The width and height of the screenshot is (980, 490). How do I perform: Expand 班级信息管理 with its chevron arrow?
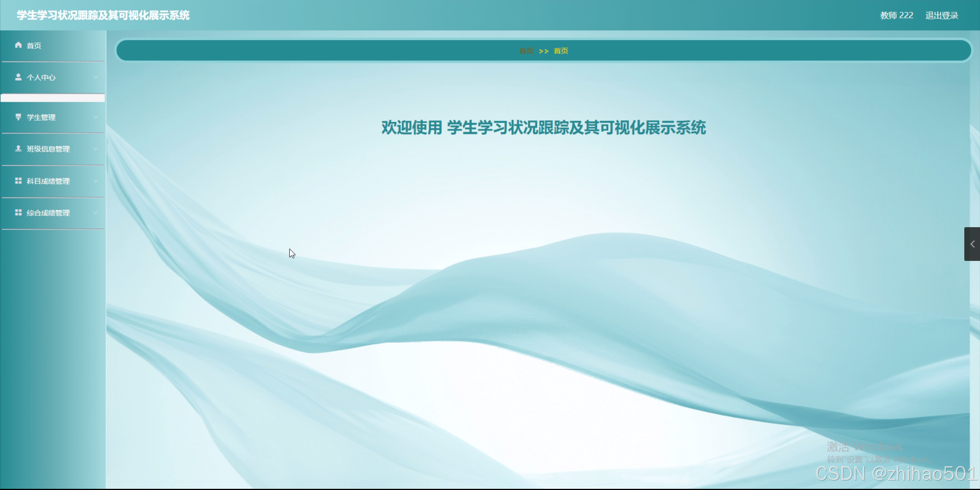pos(95,149)
